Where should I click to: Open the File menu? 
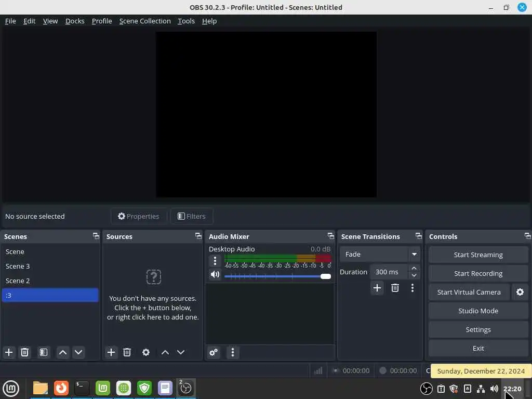coord(10,21)
